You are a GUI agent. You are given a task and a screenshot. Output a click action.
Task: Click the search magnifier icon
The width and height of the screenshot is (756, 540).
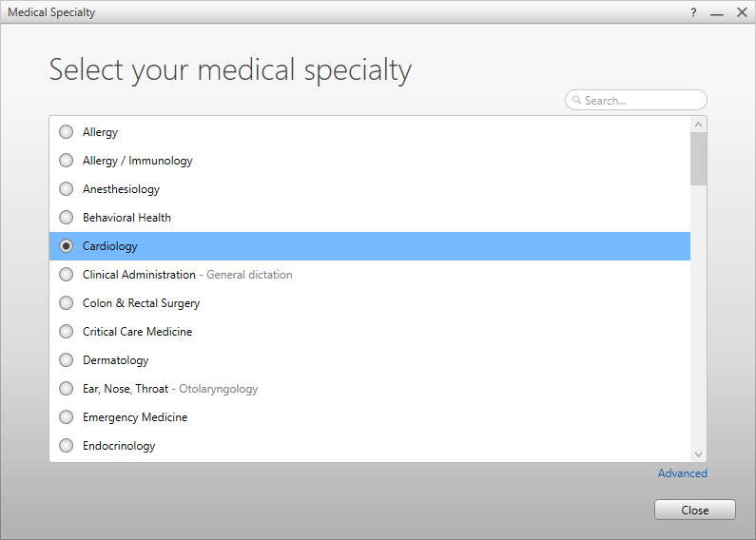point(576,100)
